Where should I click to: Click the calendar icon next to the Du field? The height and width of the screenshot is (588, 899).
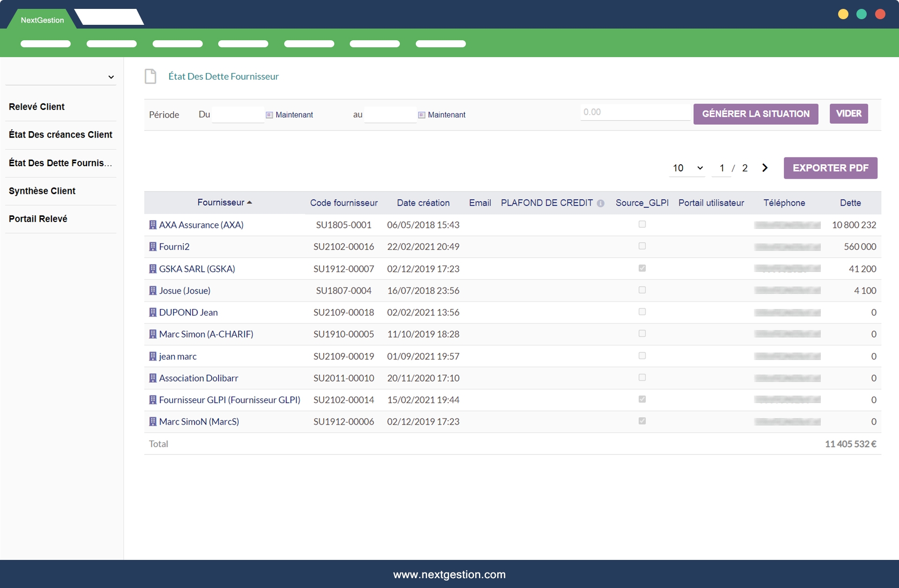[x=269, y=115]
